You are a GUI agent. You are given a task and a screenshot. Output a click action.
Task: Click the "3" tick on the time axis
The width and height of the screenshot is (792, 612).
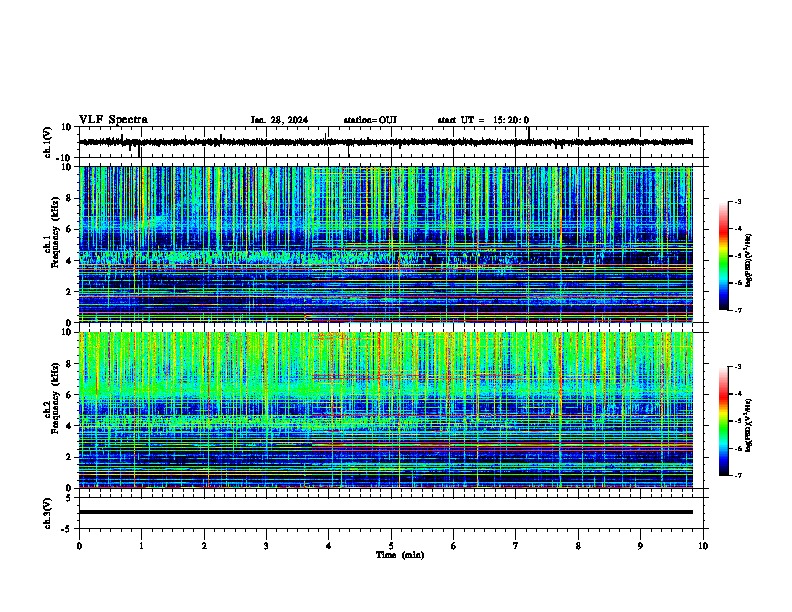point(266,546)
